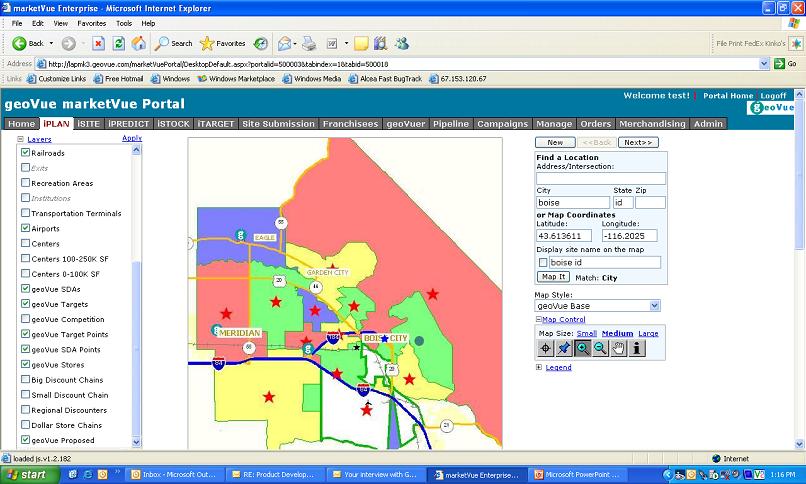
Task: Click the layers list scroll down arrow
Action: (136, 441)
